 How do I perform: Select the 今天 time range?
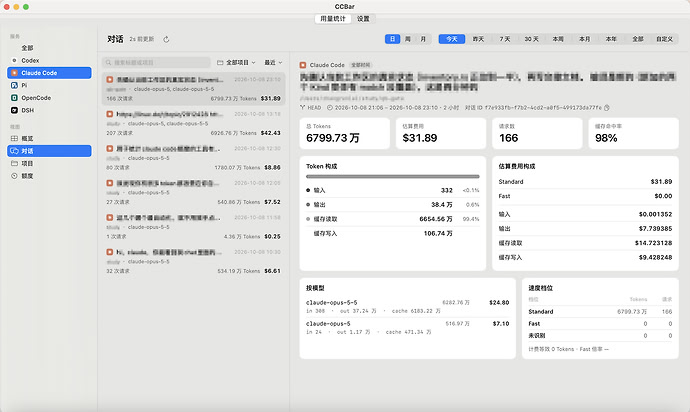pos(452,39)
